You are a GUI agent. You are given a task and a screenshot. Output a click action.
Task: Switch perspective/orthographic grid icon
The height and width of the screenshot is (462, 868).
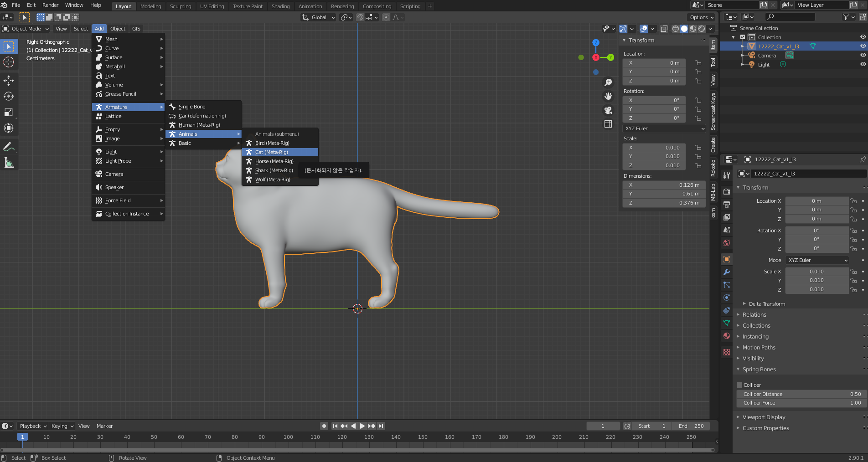pos(608,124)
